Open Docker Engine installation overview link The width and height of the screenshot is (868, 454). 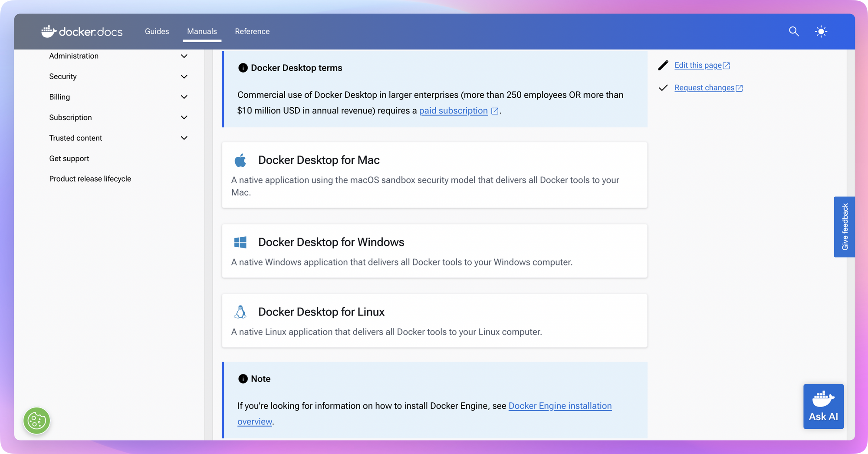pos(560,406)
